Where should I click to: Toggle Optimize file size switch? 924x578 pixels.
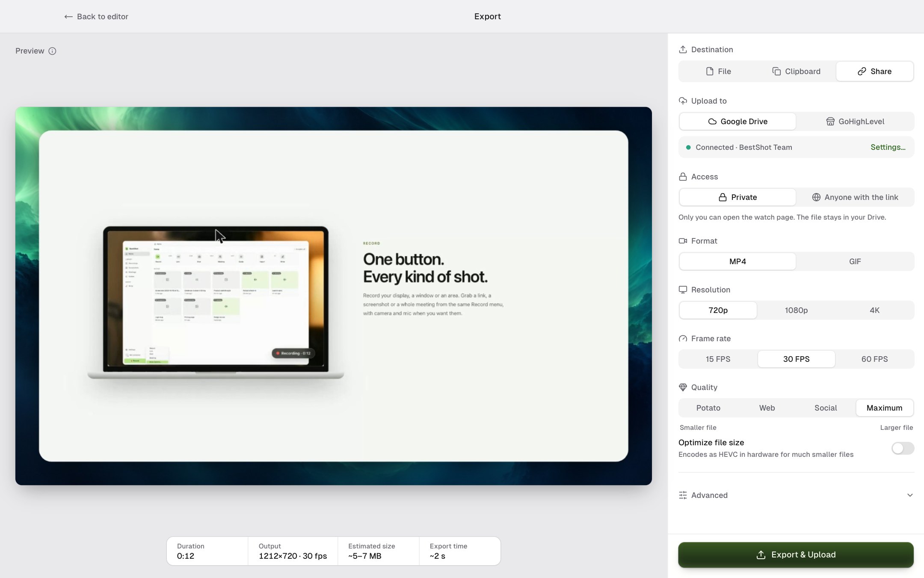pyautogui.click(x=903, y=448)
